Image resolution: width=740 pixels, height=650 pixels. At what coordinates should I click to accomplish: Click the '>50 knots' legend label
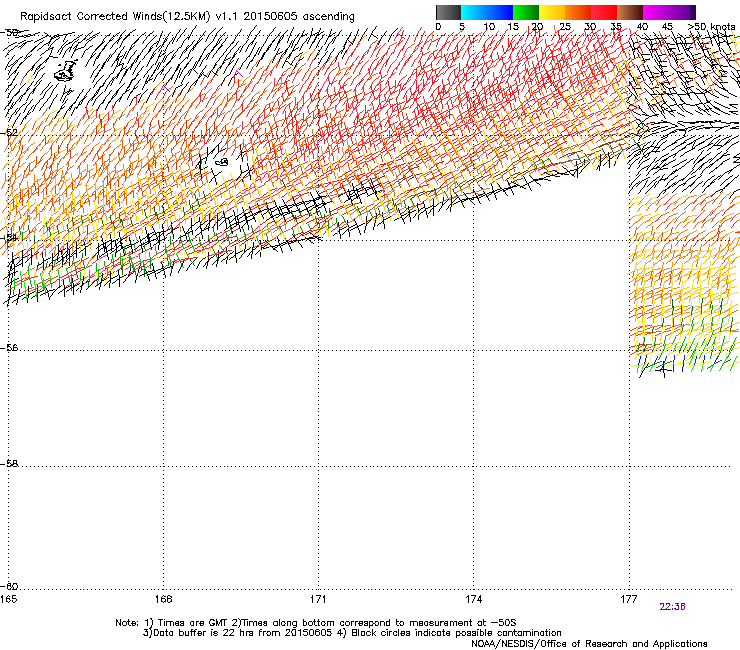[x=711, y=27]
